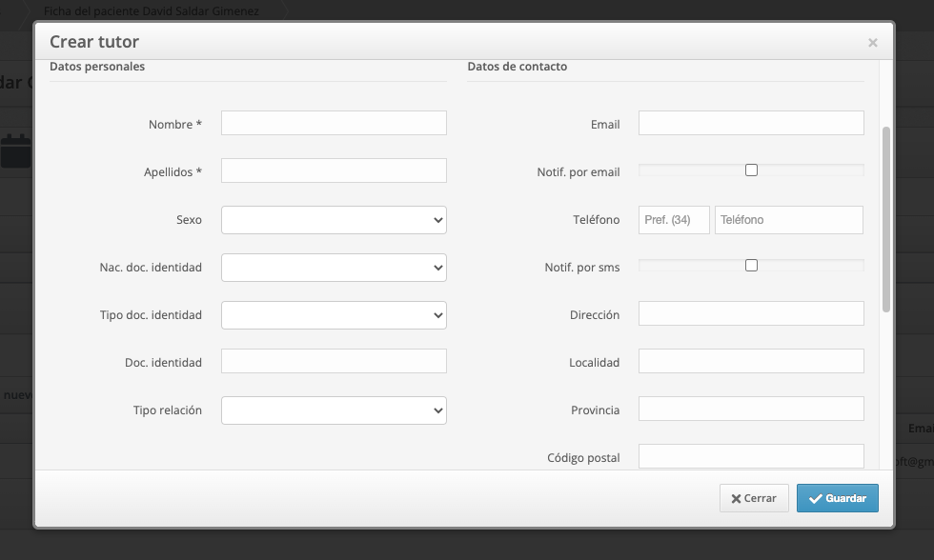Close the Crear tutor dialog with X
Viewport: 934px width, 560px height.
[873, 43]
